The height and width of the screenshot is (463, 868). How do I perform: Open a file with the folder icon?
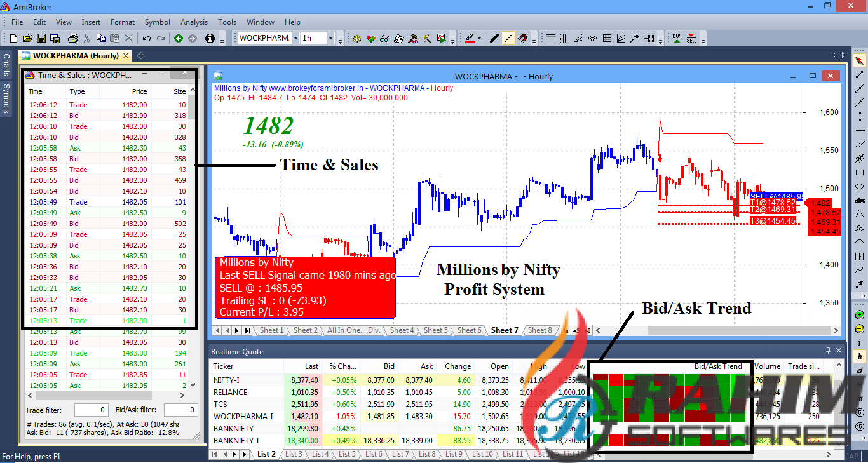coord(27,38)
